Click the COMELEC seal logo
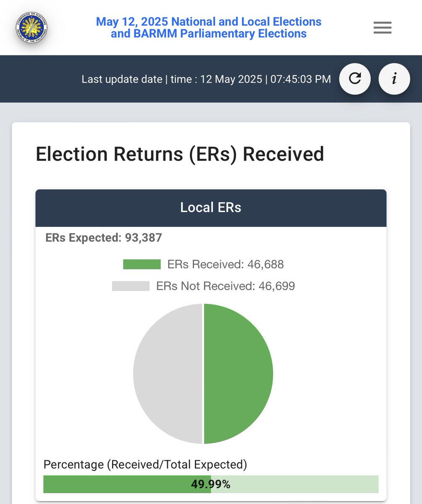 (x=31, y=28)
